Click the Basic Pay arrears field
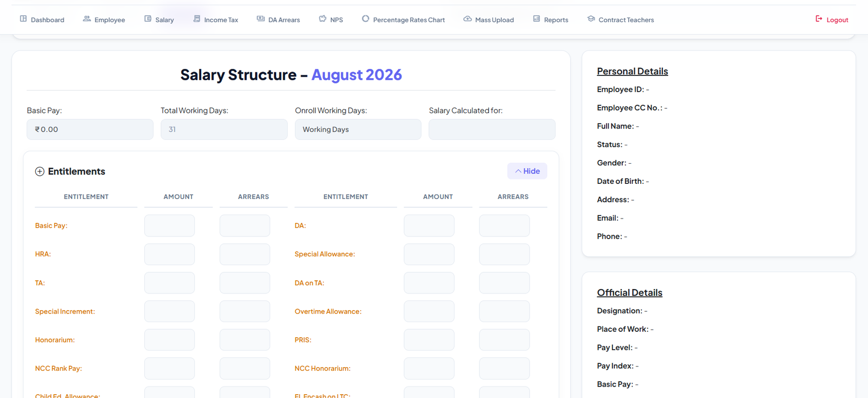Viewport: 868px width, 398px height. pyautogui.click(x=245, y=226)
